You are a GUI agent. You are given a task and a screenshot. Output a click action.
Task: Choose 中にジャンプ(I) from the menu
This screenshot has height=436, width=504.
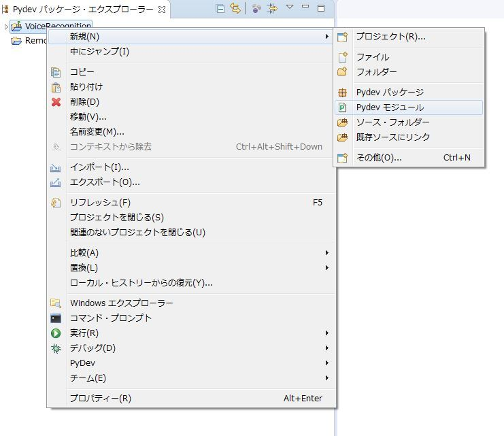click(x=191, y=52)
